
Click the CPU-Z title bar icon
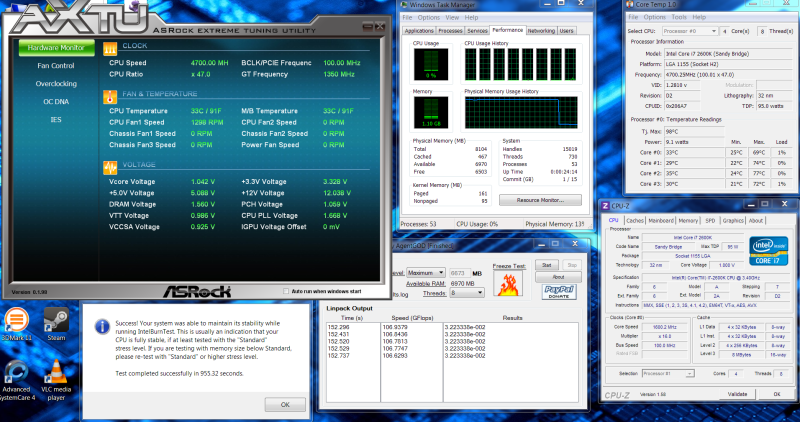[x=606, y=206]
